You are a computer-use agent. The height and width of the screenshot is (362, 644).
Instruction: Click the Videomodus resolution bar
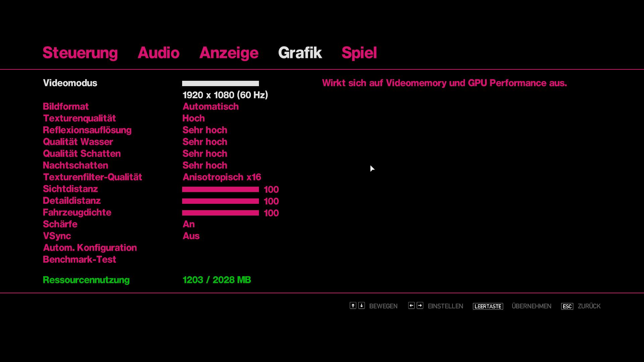[220, 83]
